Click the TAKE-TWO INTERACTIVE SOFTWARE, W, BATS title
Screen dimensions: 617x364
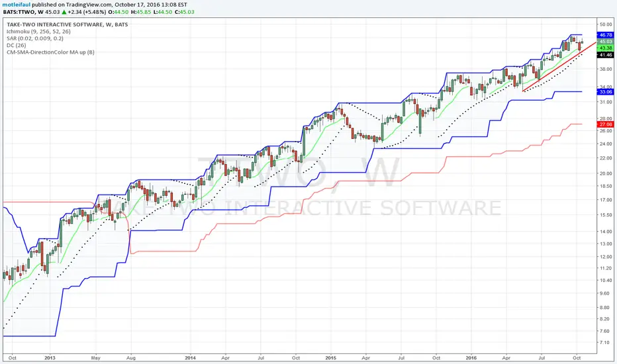coord(68,24)
